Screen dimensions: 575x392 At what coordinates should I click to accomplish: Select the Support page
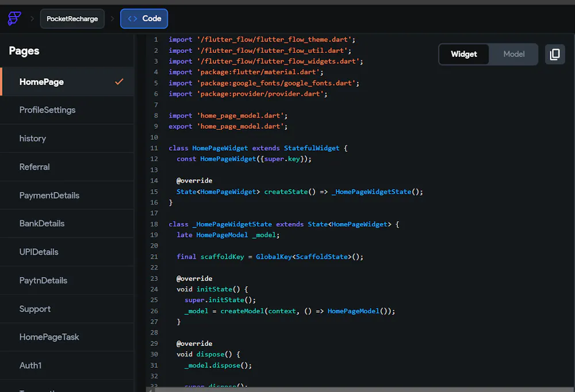67,309
